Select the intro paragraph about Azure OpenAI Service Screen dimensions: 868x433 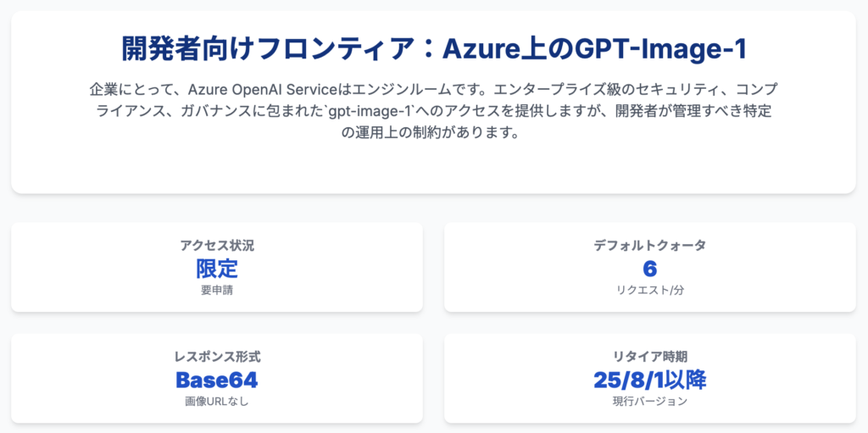(433, 111)
